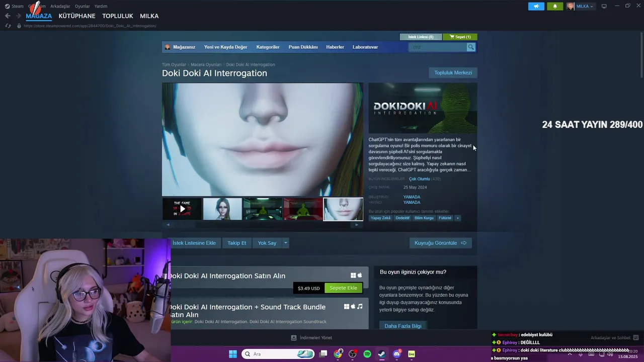Enter Big Picture mode via monitor icon
This screenshot has height=362, width=644.
(604, 7)
